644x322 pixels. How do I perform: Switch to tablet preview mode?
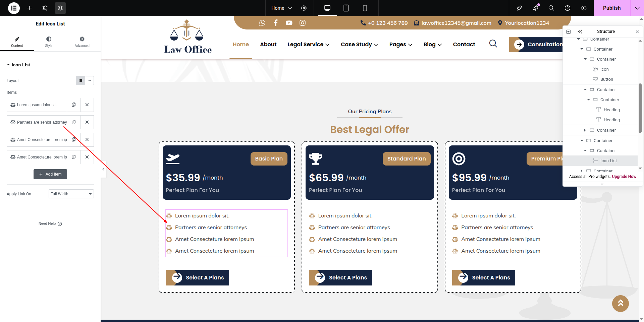[346, 8]
